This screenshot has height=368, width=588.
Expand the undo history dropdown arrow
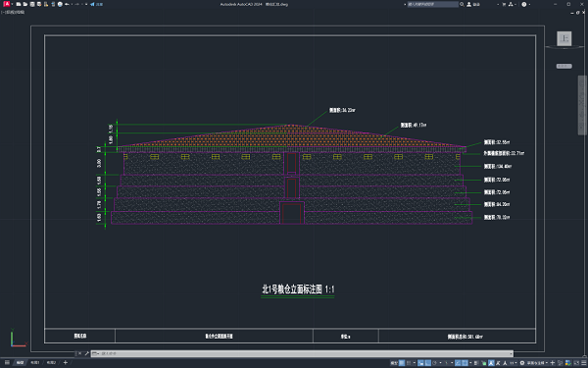72,4
